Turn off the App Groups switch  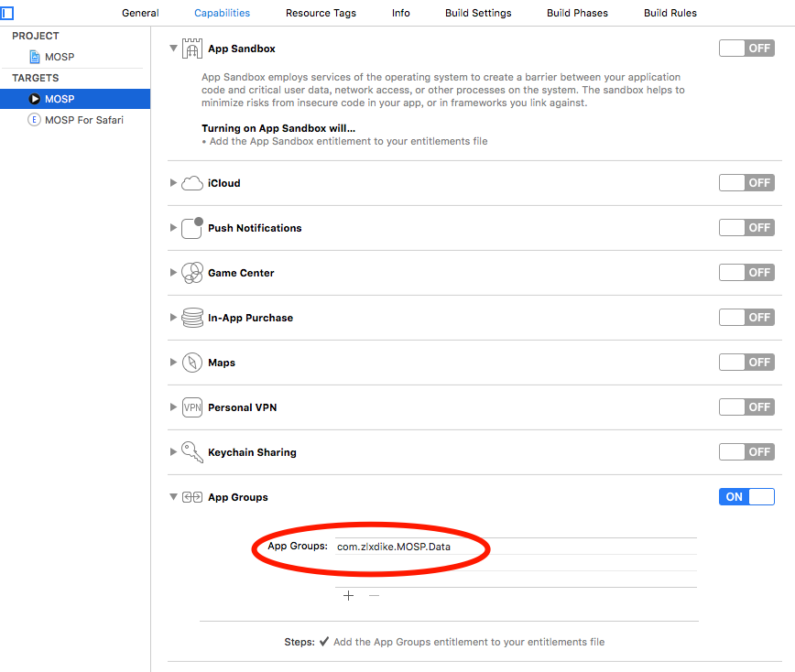click(746, 496)
